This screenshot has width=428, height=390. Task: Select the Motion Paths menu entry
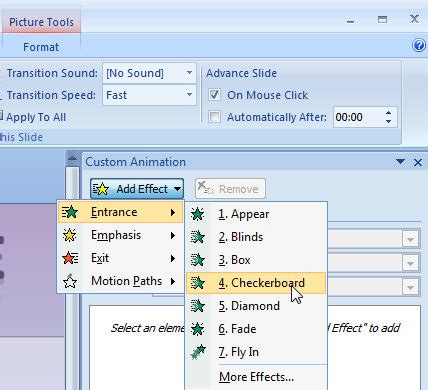[x=121, y=281]
